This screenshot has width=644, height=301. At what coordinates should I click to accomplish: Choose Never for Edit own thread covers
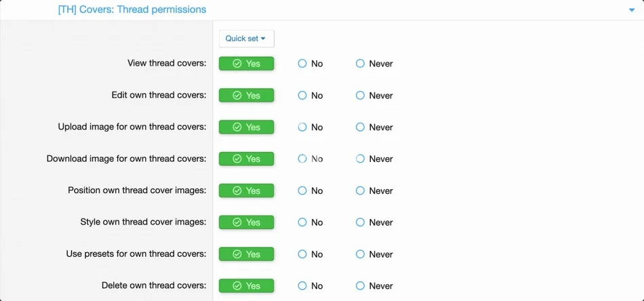click(374, 96)
